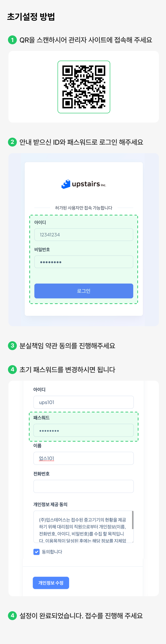The height and width of the screenshot is (644, 166).
Task: Click the 비밀번호 password field
Action: pyautogui.click(x=84, y=262)
